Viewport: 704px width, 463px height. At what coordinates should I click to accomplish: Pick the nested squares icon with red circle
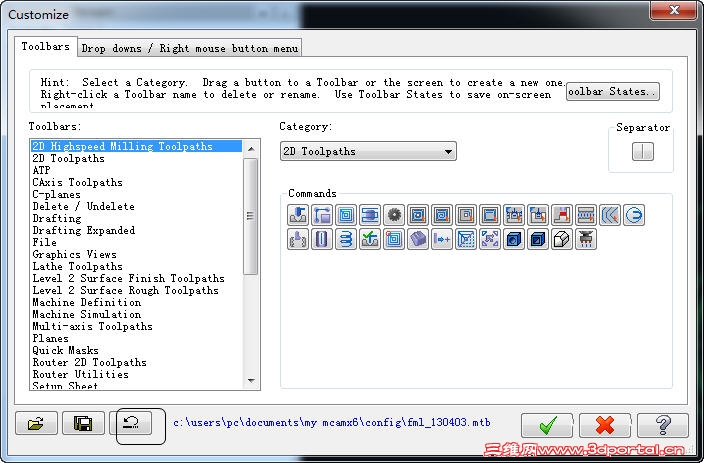[394, 239]
